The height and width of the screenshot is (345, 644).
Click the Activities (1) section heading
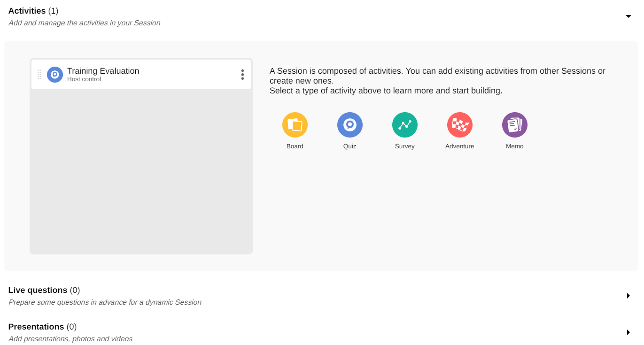click(33, 11)
